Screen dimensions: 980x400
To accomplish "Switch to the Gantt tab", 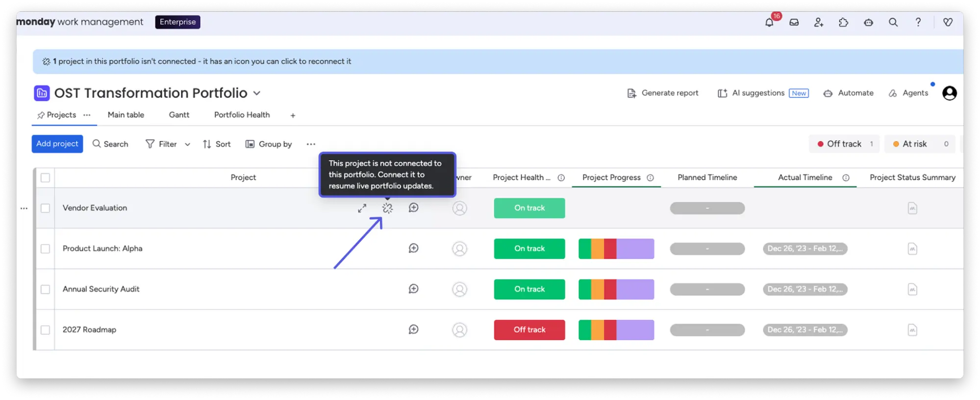I will [179, 115].
